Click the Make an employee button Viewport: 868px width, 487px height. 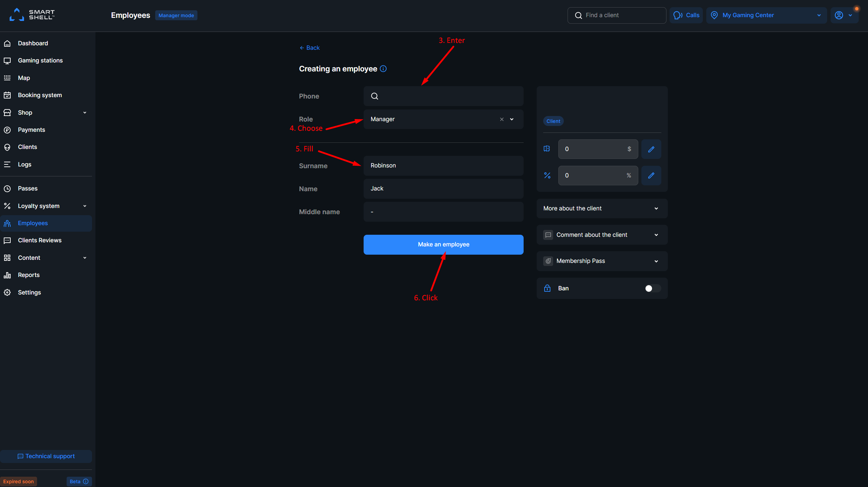pyautogui.click(x=443, y=244)
